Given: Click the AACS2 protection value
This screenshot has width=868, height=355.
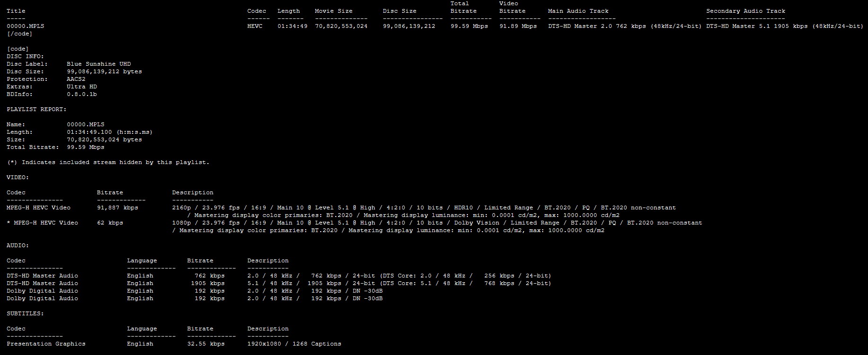Looking at the screenshot, I should 76,79.
